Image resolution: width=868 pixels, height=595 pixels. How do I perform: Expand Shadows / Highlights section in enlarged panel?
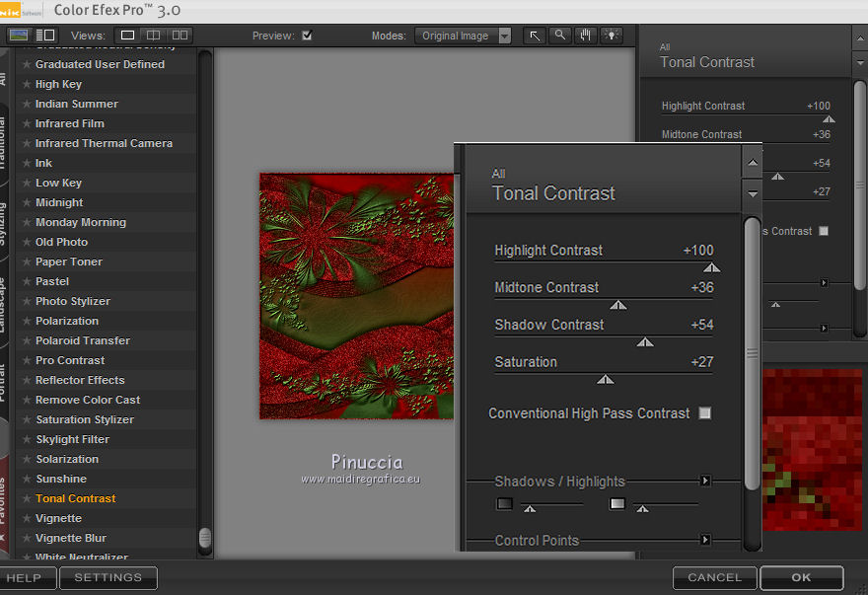705,481
